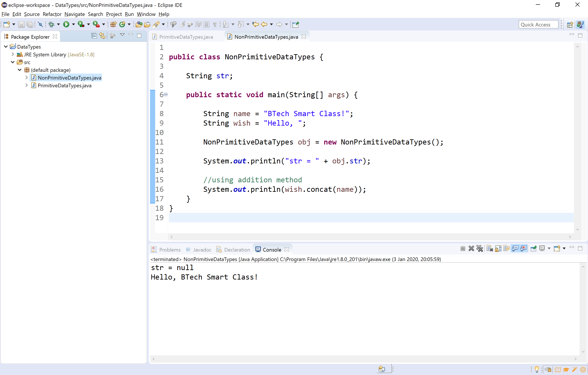
Task: Click the Debug bug icon
Action: coord(51,24)
